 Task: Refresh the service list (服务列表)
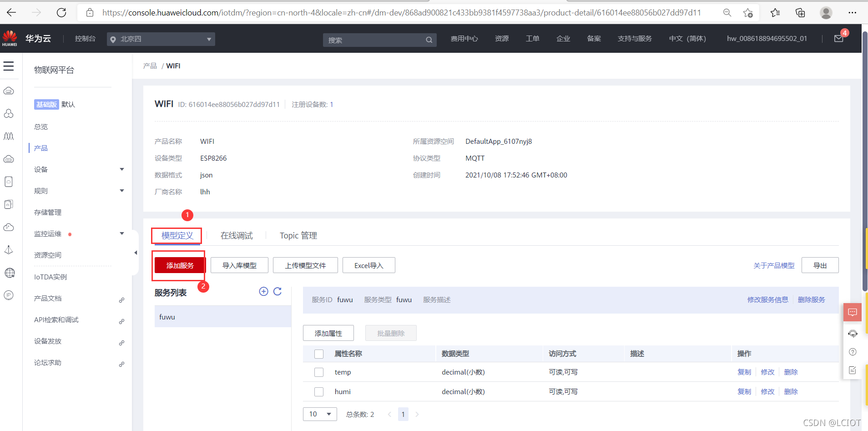click(278, 292)
